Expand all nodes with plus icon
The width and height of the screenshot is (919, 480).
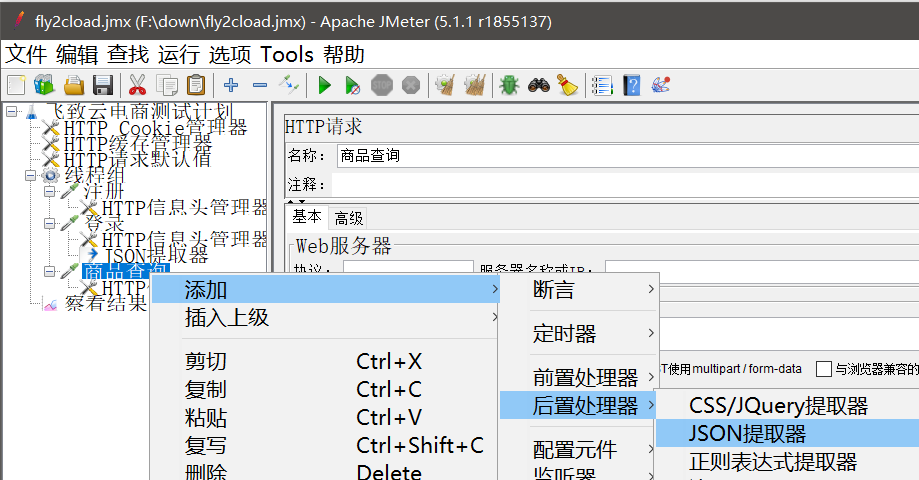click(231, 86)
